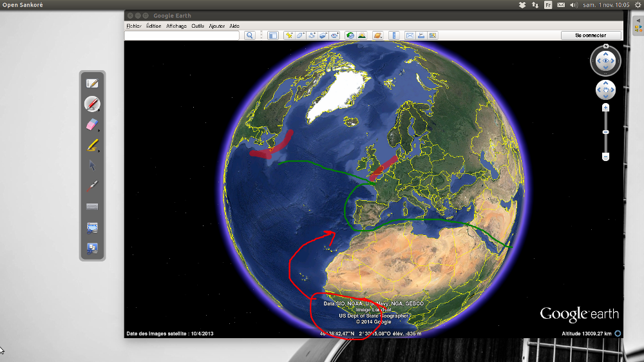Image resolution: width=644 pixels, height=362 pixels.
Task: Add a path
Action: point(312,35)
